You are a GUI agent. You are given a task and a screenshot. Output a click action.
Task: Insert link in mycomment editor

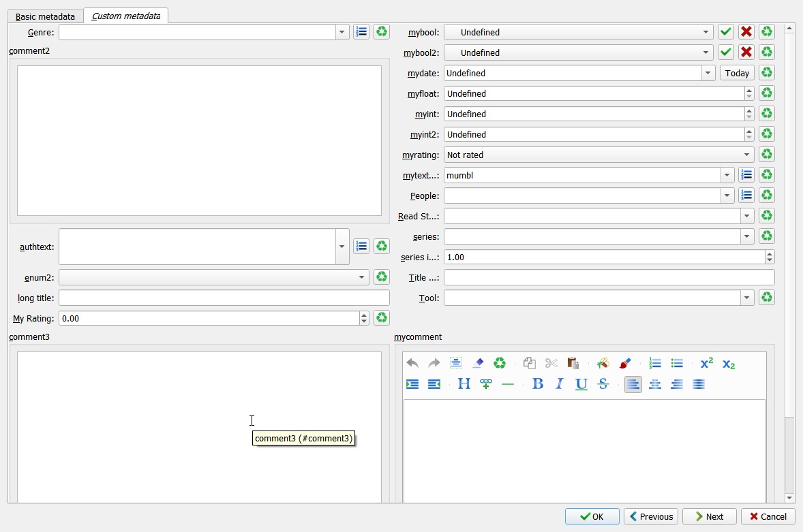(x=485, y=384)
